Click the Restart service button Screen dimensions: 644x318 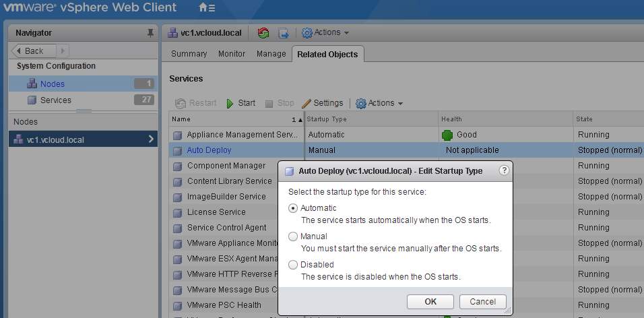(x=195, y=103)
